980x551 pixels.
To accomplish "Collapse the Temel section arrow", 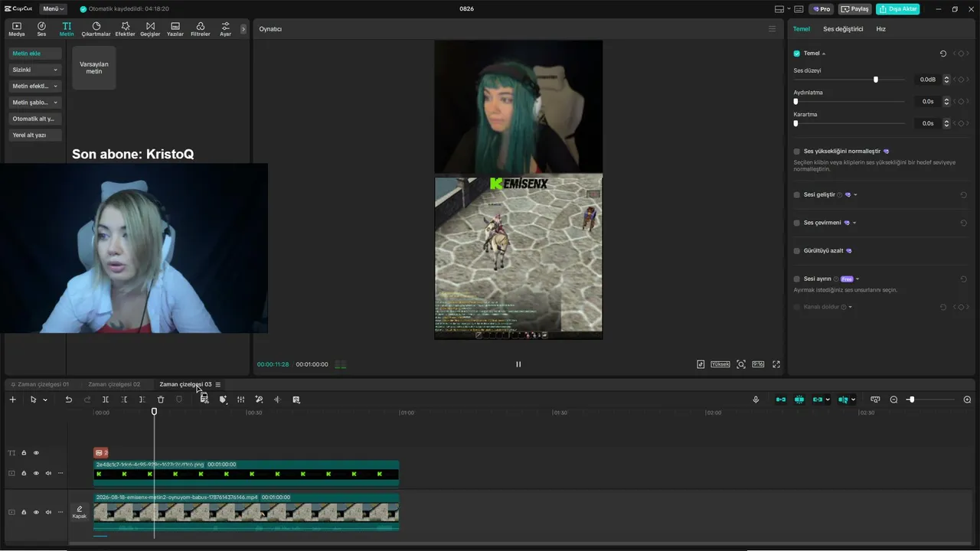I will point(824,54).
